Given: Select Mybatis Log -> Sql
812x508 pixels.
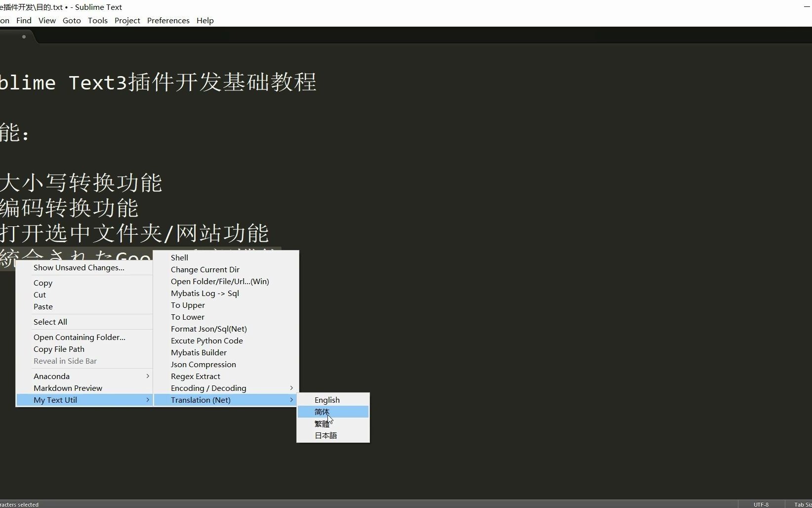Looking at the screenshot, I should 226,293.
